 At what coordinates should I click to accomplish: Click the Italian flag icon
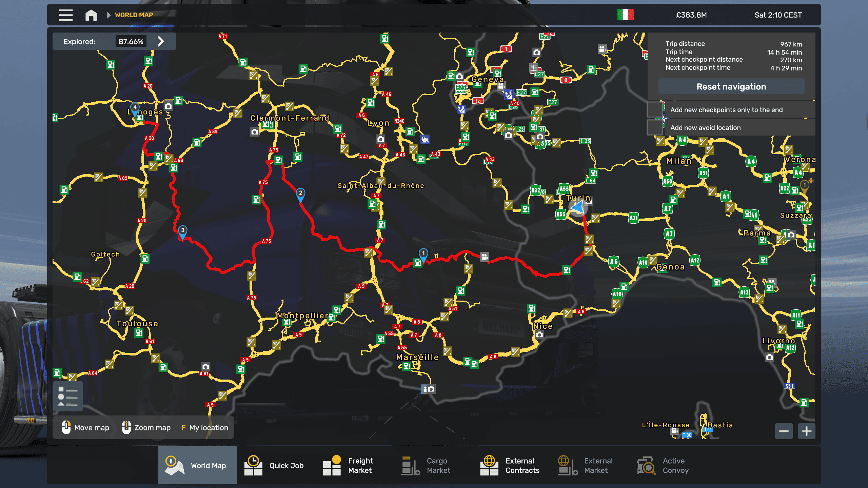[625, 15]
